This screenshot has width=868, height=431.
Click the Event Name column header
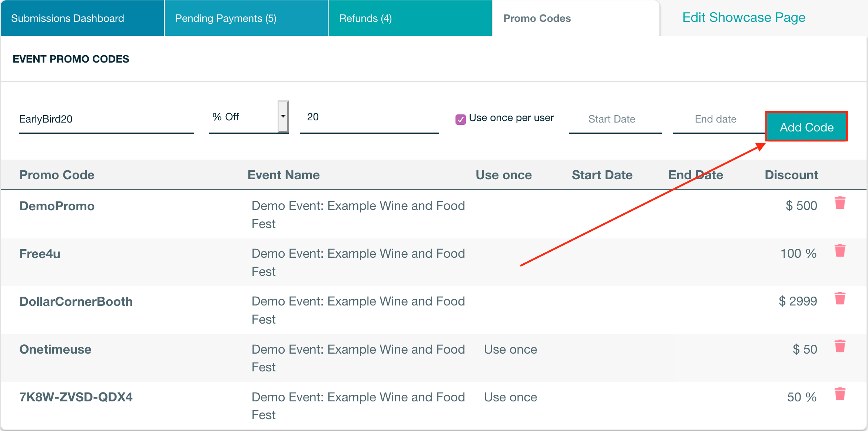coord(284,175)
